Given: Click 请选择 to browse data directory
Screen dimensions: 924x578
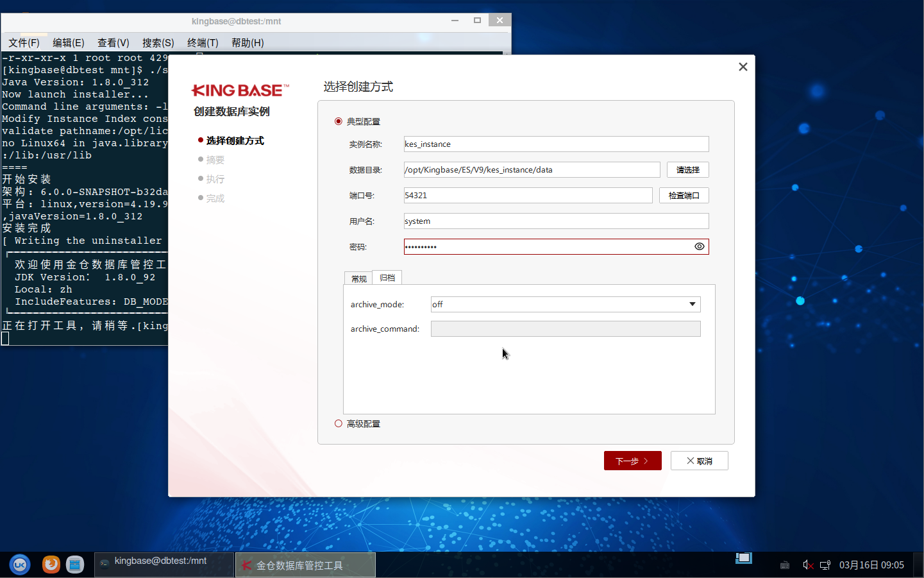Looking at the screenshot, I should pos(688,169).
